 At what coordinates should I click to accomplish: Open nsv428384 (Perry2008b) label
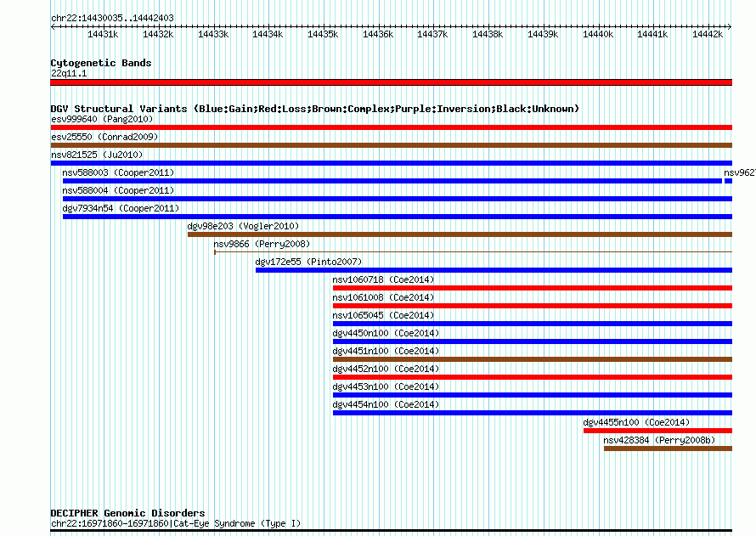[659, 440]
